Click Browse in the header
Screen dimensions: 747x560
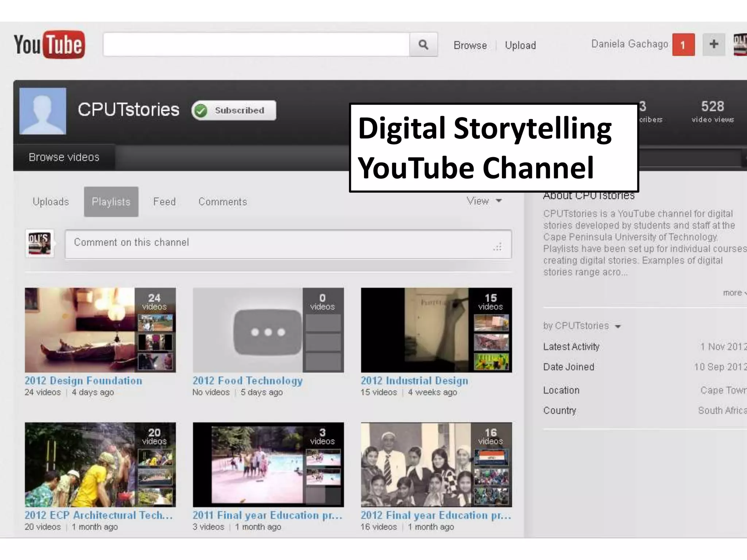click(470, 45)
